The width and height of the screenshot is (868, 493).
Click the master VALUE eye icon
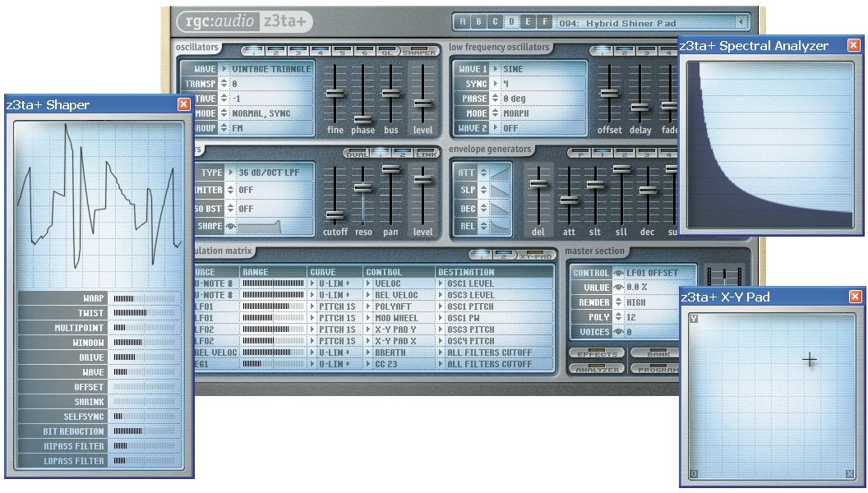(618, 287)
